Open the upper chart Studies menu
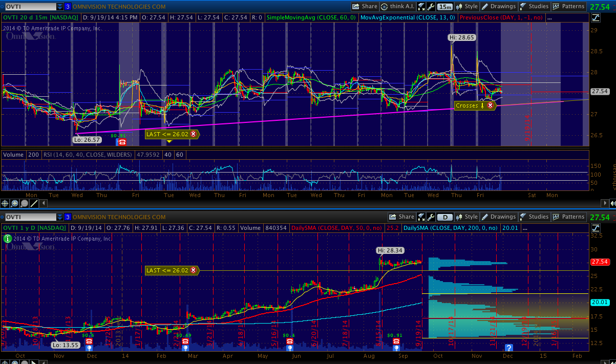This screenshot has width=616, height=364. 534,7
